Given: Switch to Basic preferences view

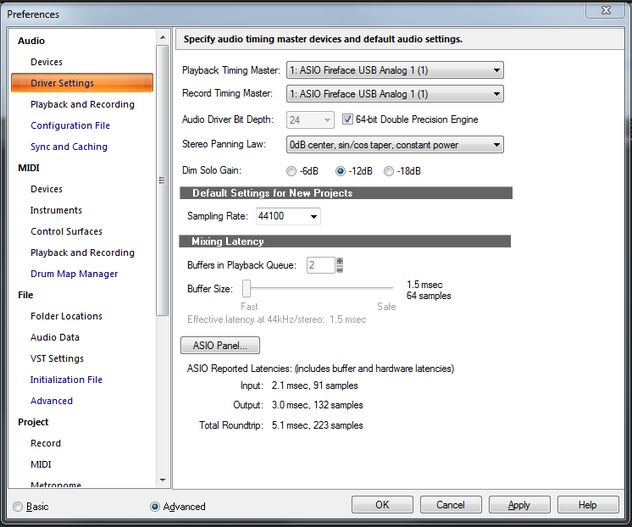Looking at the screenshot, I should [18, 507].
